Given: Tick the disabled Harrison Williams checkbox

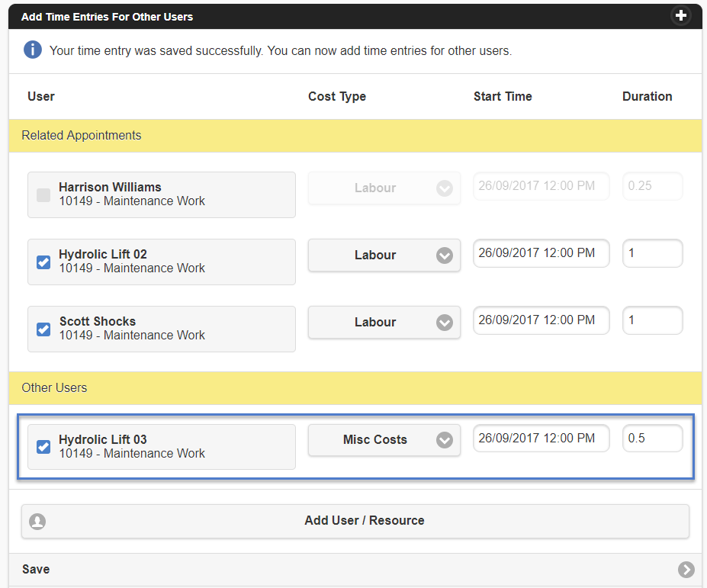Looking at the screenshot, I should (x=43, y=194).
